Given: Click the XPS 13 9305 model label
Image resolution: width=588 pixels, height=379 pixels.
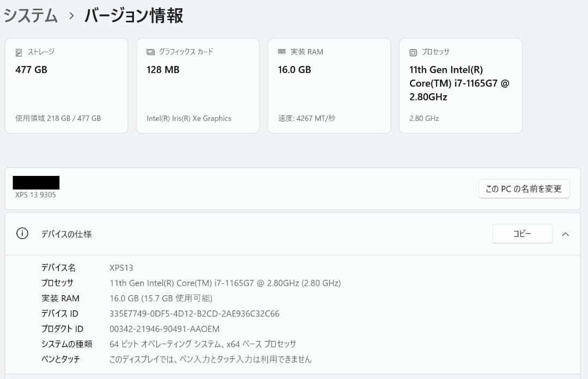Looking at the screenshot, I should click(x=35, y=195).
